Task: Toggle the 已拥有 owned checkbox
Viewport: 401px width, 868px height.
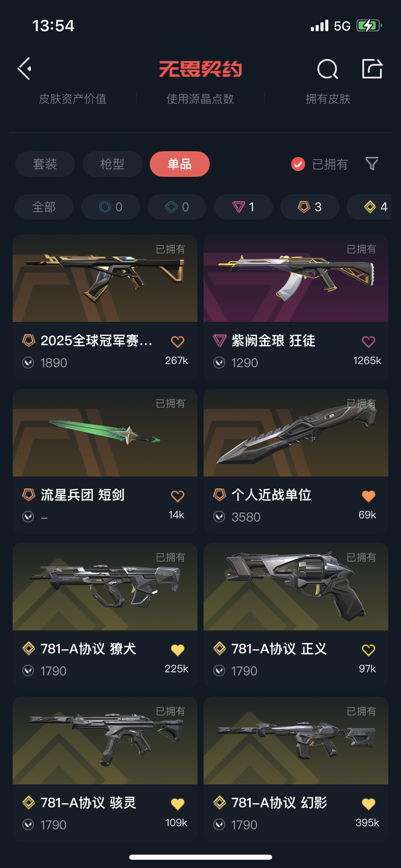Action: point(298,164)
